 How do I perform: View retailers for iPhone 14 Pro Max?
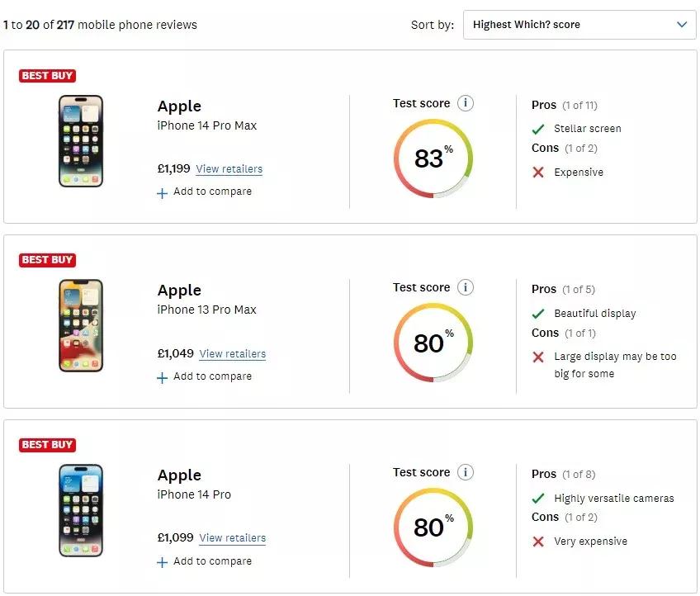pyautogui.click(x=229, y=169)
